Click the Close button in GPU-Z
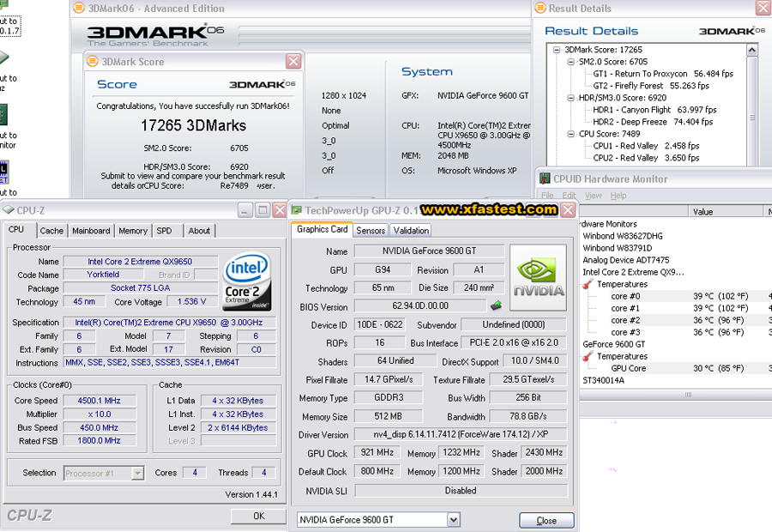This screenshot has height=532, width=772. [546, 520]
